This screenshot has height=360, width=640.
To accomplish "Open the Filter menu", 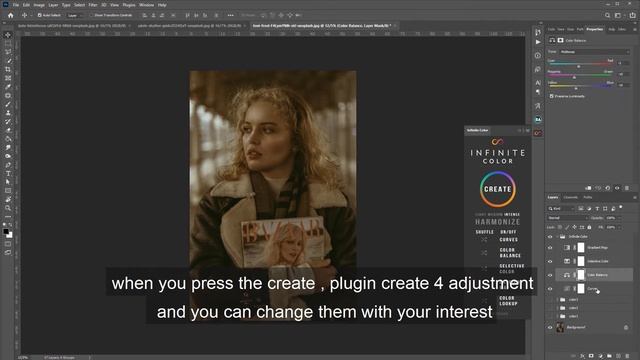I will [93, 5].
